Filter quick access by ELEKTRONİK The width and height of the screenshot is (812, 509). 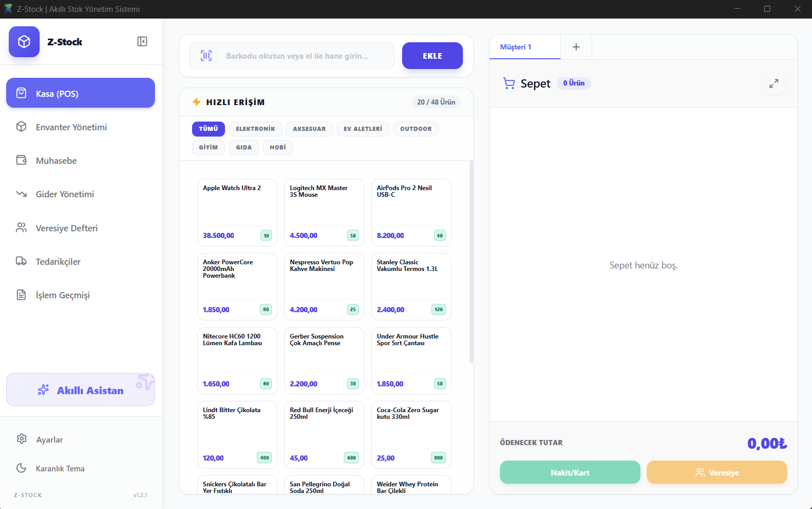(255, 129)
